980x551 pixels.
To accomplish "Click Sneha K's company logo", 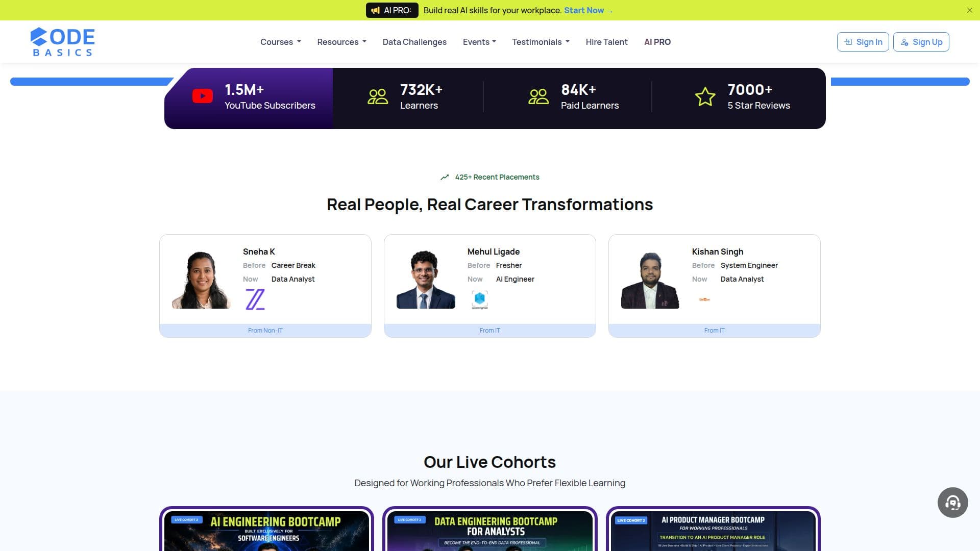I will (255, 299).
